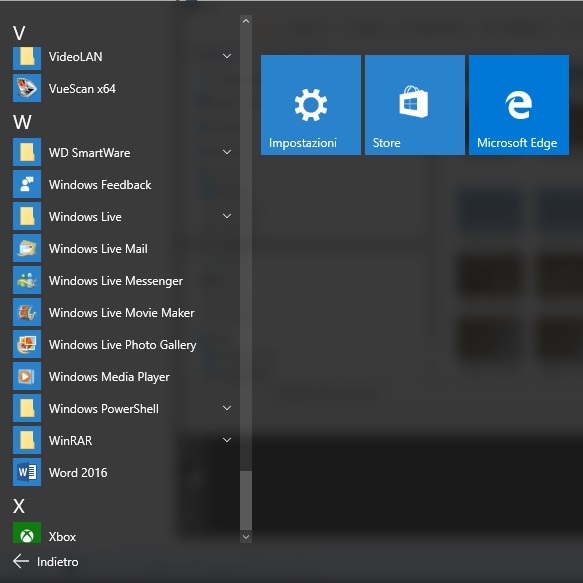Click the Windows Live folder icon
Viewport: 583px width, 583px height.
[27, 216]
